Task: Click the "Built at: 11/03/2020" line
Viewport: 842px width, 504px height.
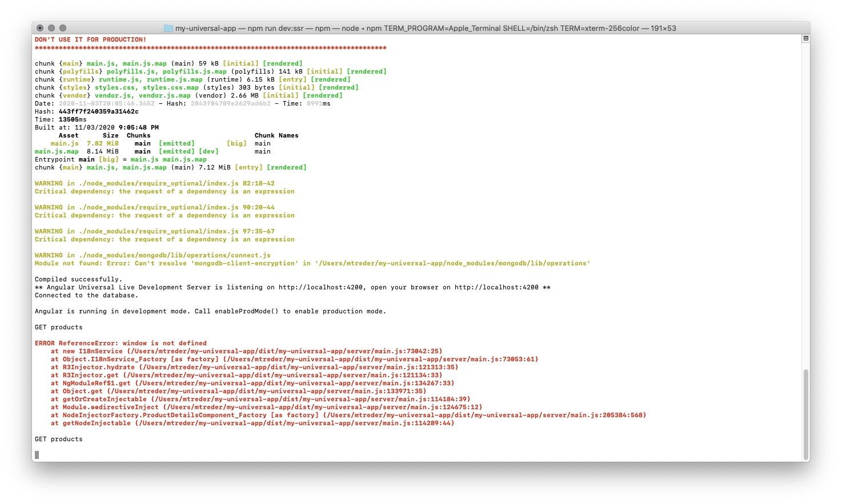Action: pyautogui.click(x=97, y=127)
